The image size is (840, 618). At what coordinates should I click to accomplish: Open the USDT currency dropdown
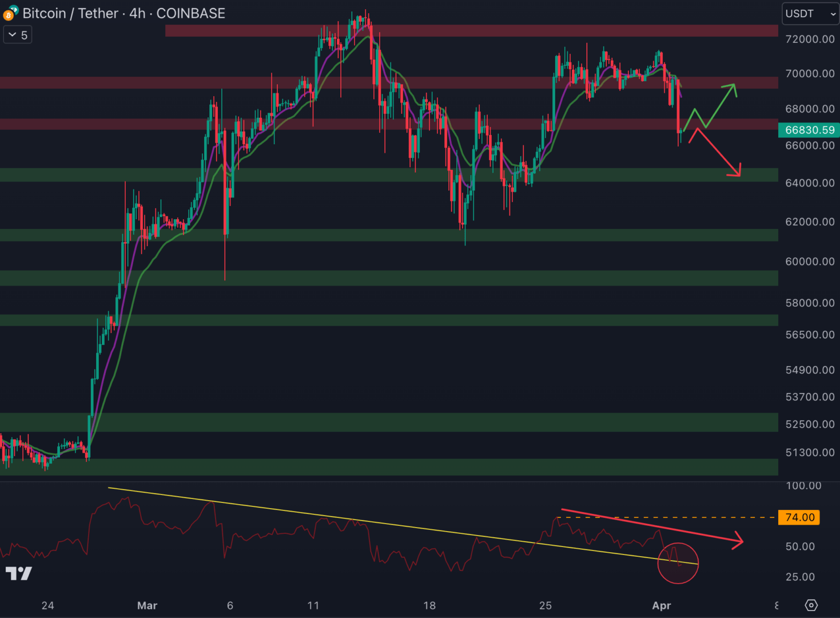click(x=810, y=14)
